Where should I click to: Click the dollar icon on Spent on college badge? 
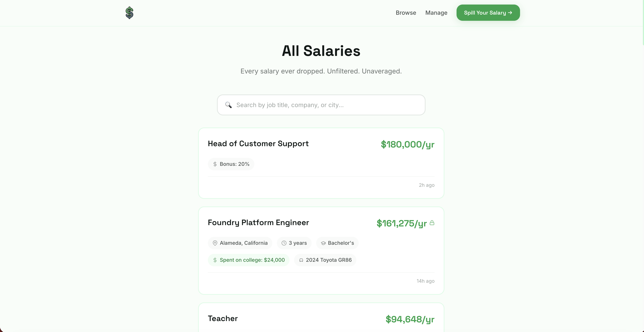[x=215, y=260]
